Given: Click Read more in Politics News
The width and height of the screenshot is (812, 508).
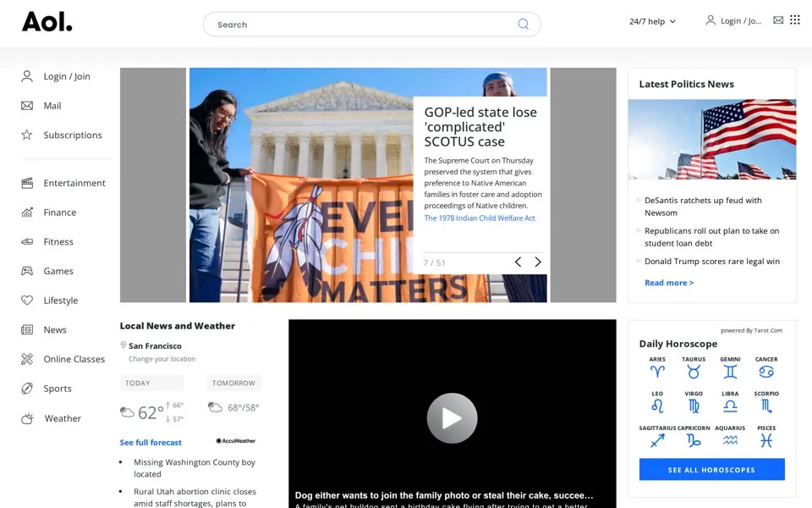Looking at the screenshot, I should (669, 283).
